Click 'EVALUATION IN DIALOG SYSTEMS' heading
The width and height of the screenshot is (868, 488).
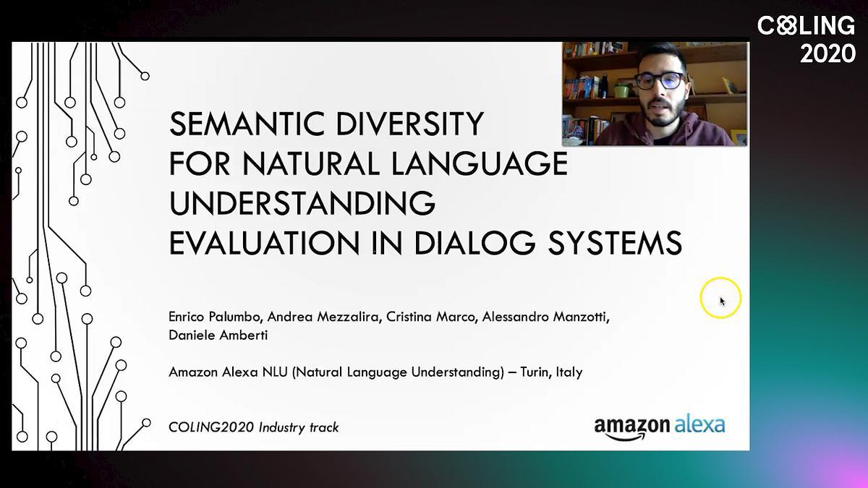425,244
